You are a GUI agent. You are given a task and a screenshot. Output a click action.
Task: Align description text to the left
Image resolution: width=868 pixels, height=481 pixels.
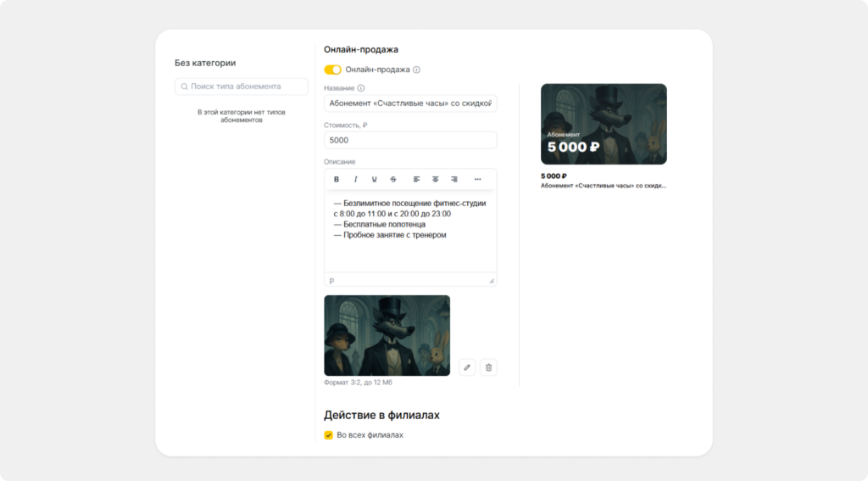tap(416, 179)
